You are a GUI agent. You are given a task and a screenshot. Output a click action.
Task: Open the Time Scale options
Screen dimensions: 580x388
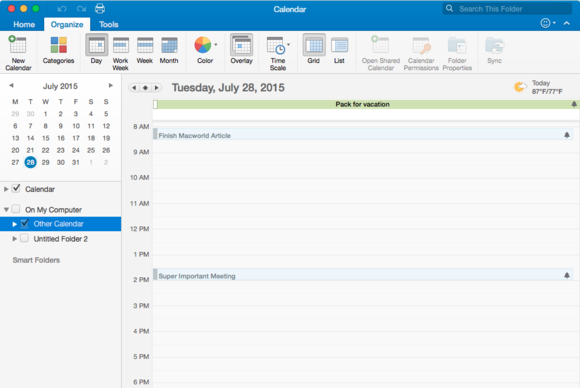point(277,53)
